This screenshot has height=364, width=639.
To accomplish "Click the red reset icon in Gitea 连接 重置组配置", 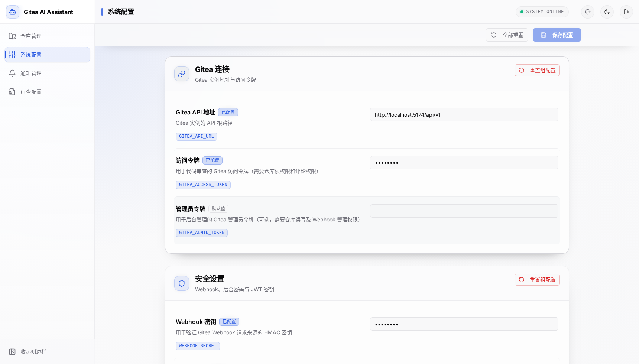I will (x=522, y=70).
